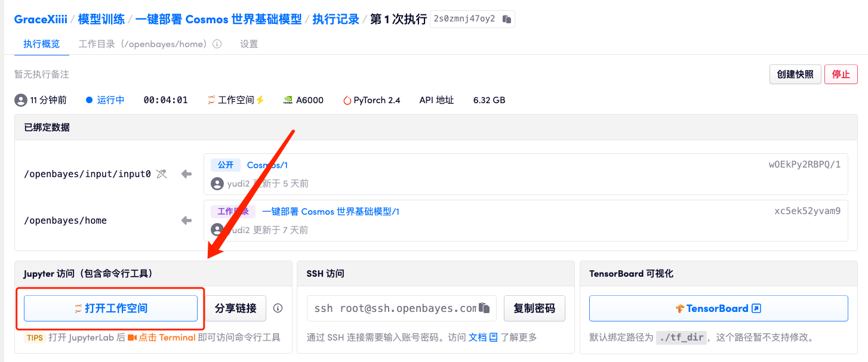Screen dimensions: 868x362
Task: Click the 点击 Terminal link
Action: click(x=167, y=338)
